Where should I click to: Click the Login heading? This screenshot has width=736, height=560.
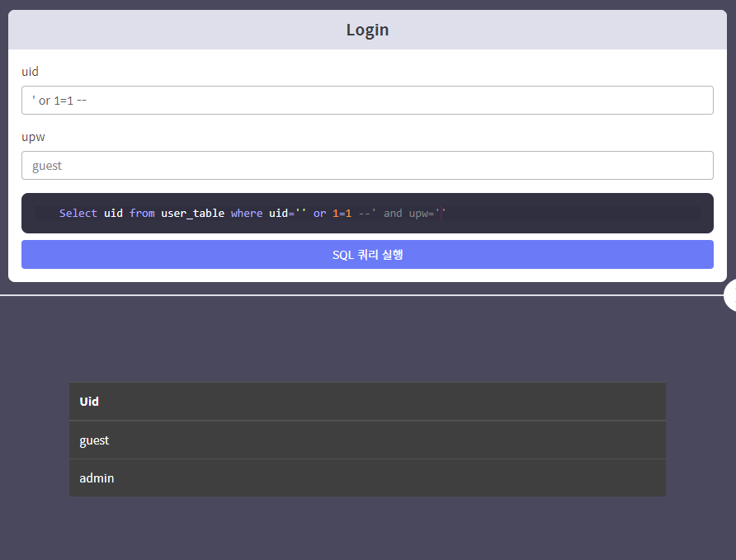click(x=367, y=30)
